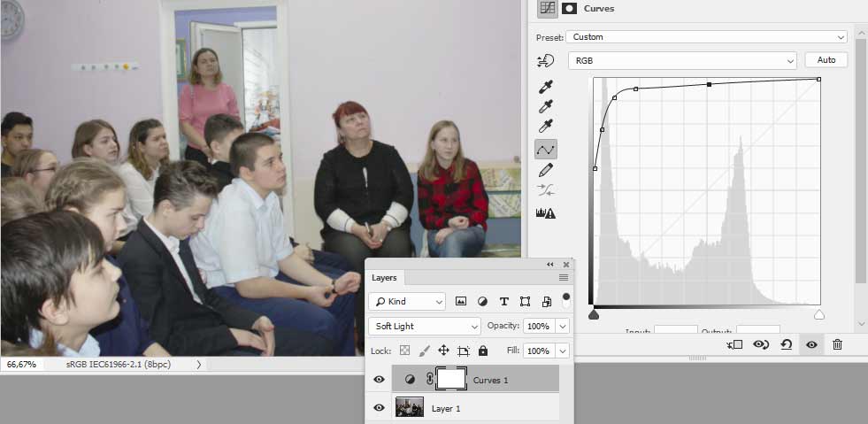868x424 pixels.
Task: Filter layers by adjustment layers
Action: pyautogui.click(x=482, y=301)
